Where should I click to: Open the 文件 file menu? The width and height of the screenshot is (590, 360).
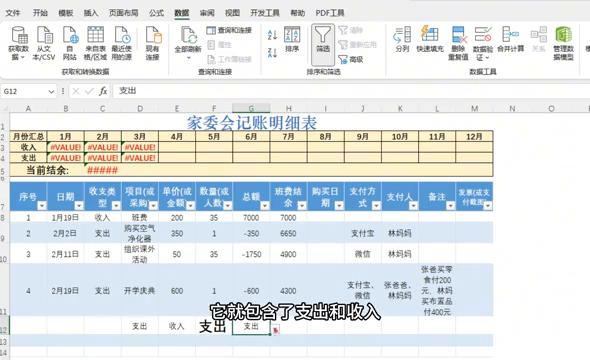click(13, 13)
